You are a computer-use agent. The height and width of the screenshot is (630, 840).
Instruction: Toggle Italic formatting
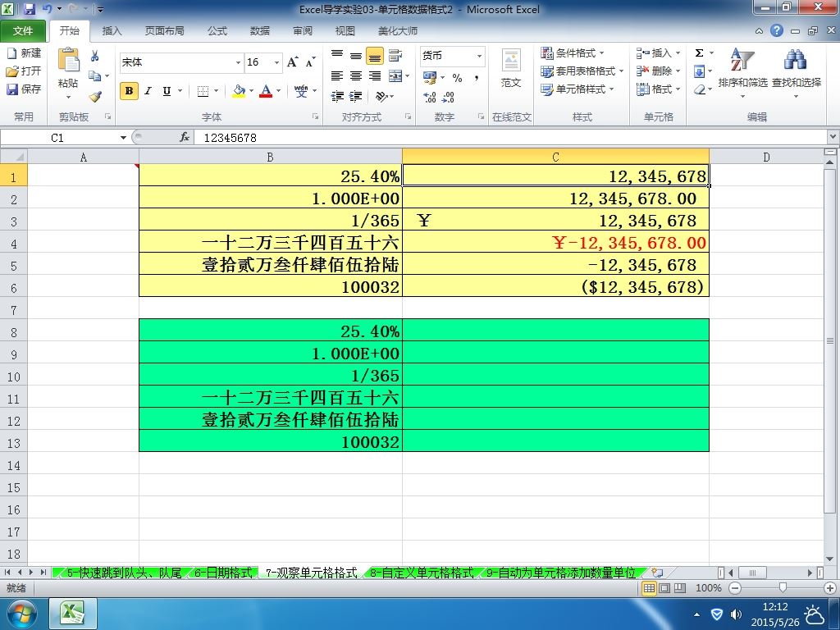[x=148, y=91]
